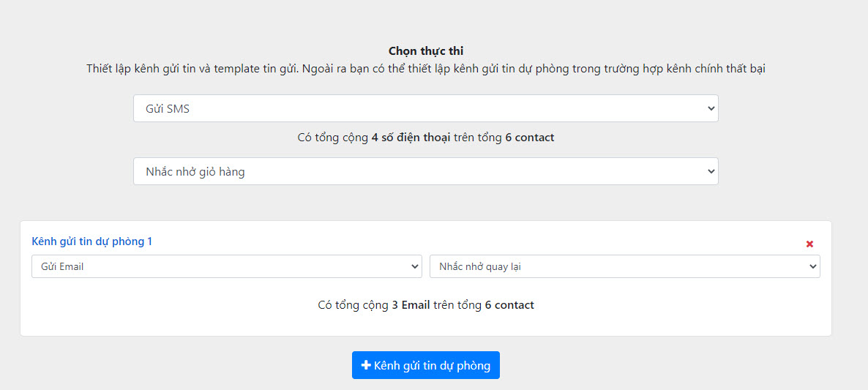
Task: Remove backup channel 1 with red X
Action: tap(809, 244)
